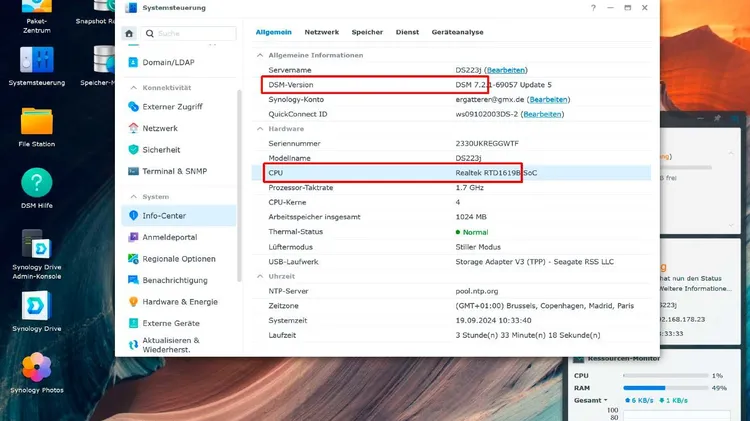Click Bearbeiten link for Synology-Konto

click(x=548, y=100)
